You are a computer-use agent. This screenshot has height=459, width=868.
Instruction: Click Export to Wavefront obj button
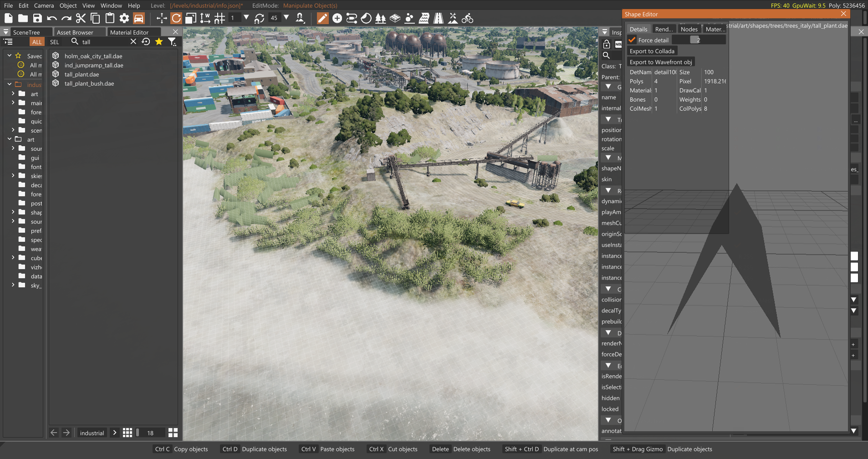click(x=660, y=62)
